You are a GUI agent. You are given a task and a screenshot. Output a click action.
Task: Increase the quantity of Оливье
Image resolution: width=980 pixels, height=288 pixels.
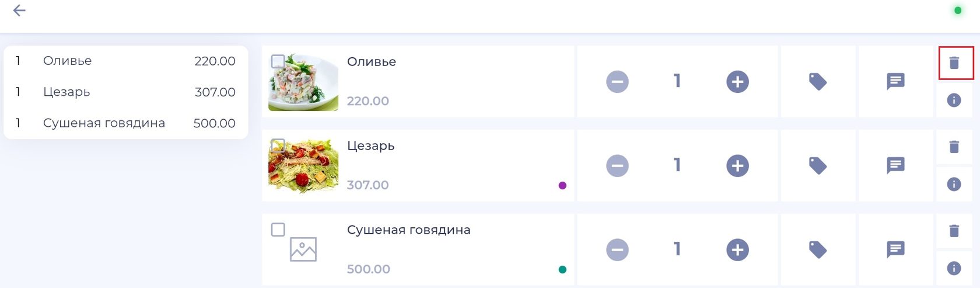(x=737, y=82)
